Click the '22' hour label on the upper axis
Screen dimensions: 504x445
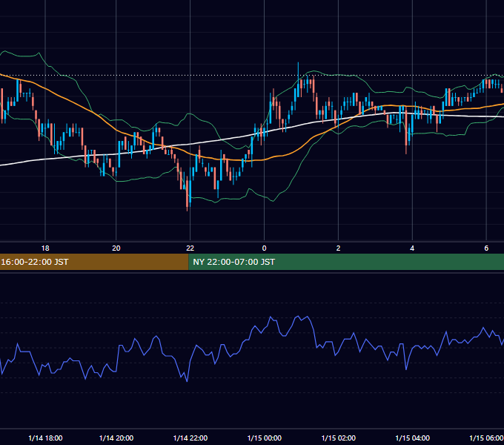tap(190, 248)
